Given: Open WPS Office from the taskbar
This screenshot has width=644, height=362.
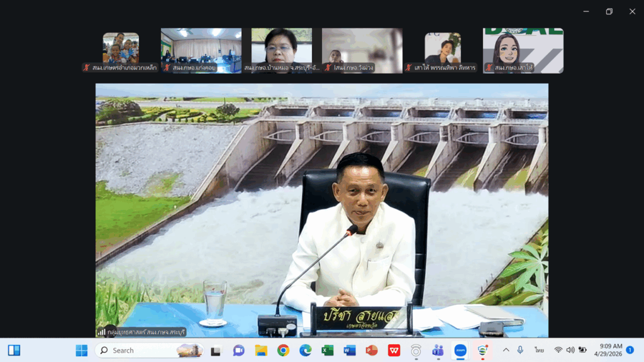Looking at the screenshot, I should [394, 351].
